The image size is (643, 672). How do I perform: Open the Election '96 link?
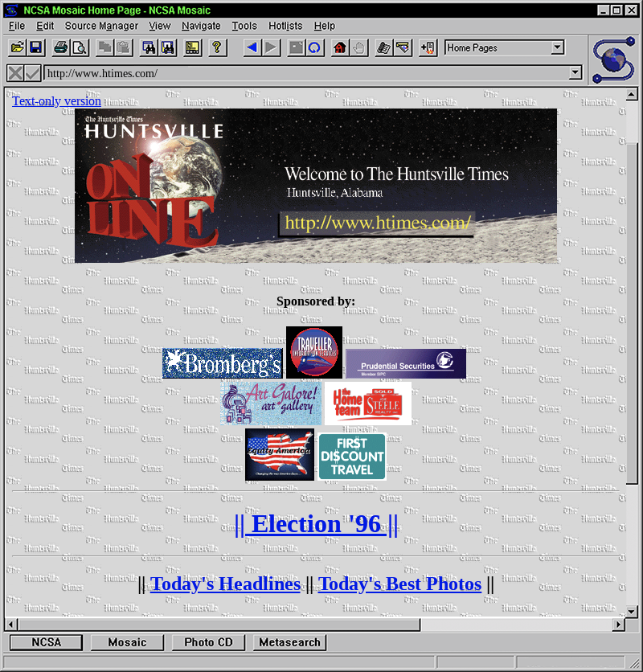[x=316, y=524]
